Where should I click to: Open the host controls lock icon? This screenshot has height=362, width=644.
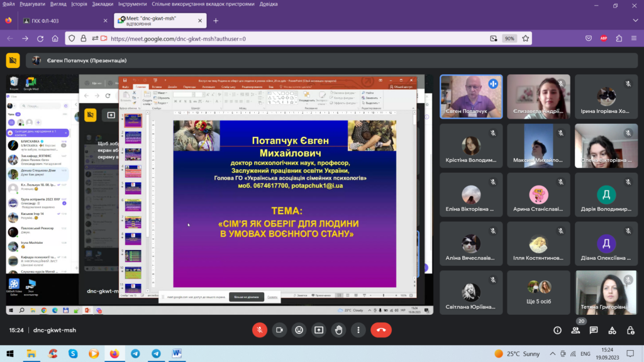tap(630, 330)
